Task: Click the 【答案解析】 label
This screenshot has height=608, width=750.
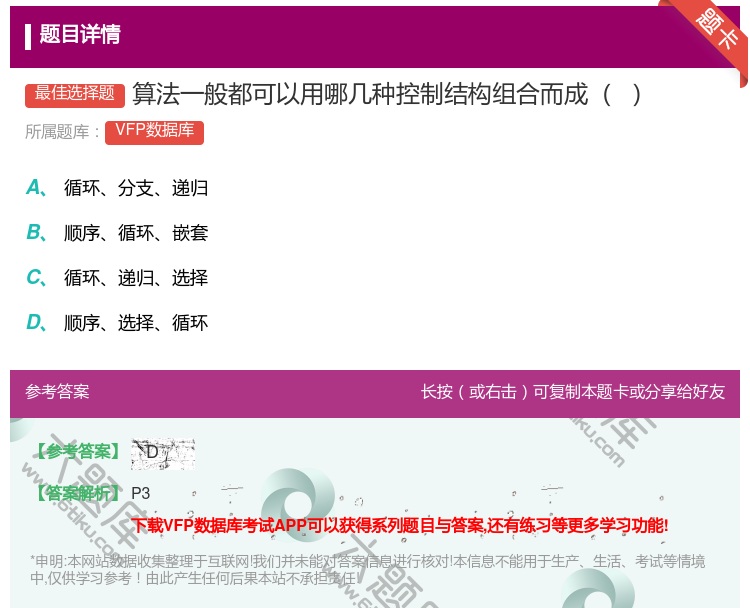Action: (78, 493)
